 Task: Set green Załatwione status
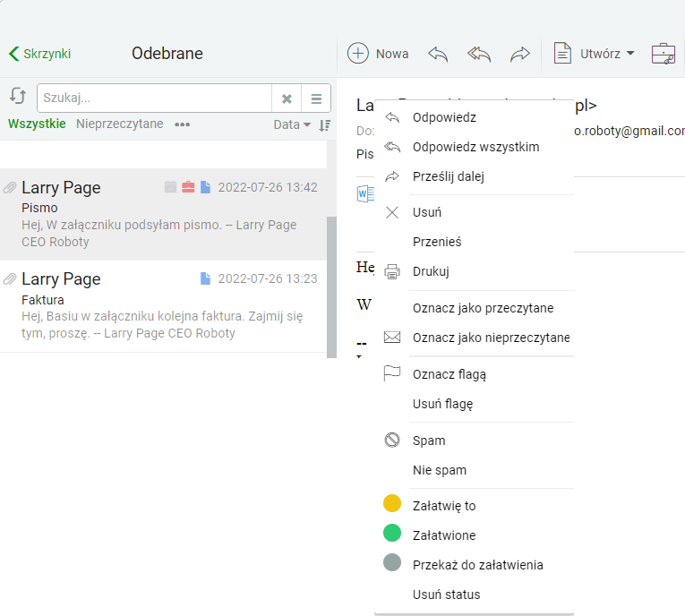click(x=474, y=535)
